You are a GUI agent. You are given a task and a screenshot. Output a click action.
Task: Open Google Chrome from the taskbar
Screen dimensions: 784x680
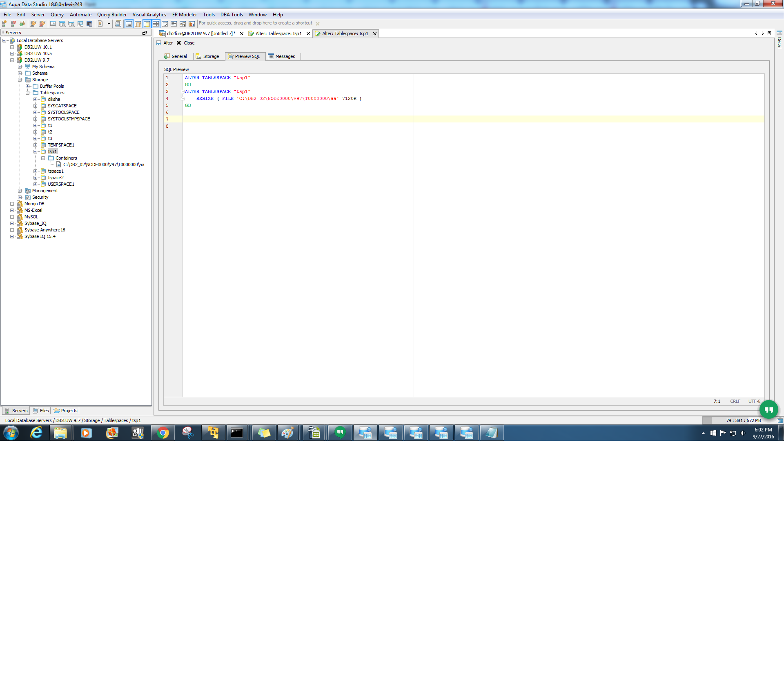point(163,433)
